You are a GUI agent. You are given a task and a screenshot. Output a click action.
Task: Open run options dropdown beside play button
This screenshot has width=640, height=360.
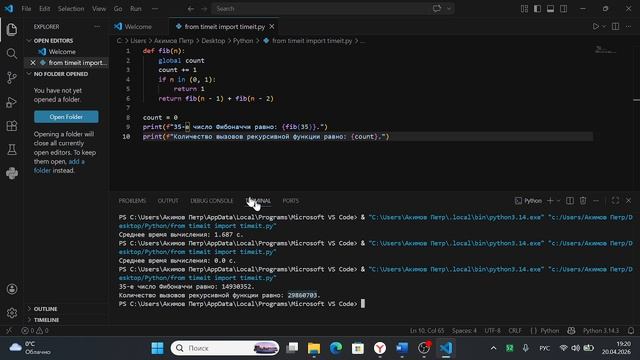tap(604, 27)
